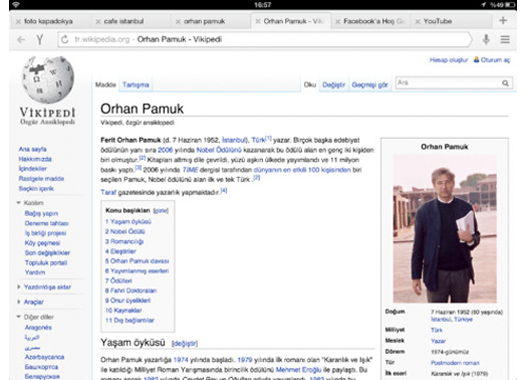Open Son değişiklikler link
This screenshot has height=380, width=525.
pos(47,253)
